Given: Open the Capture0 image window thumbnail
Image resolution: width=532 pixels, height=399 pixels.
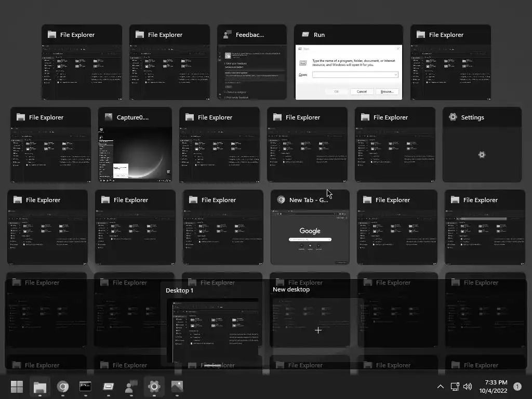Looking at the screenshot, I should pos(135,145).
